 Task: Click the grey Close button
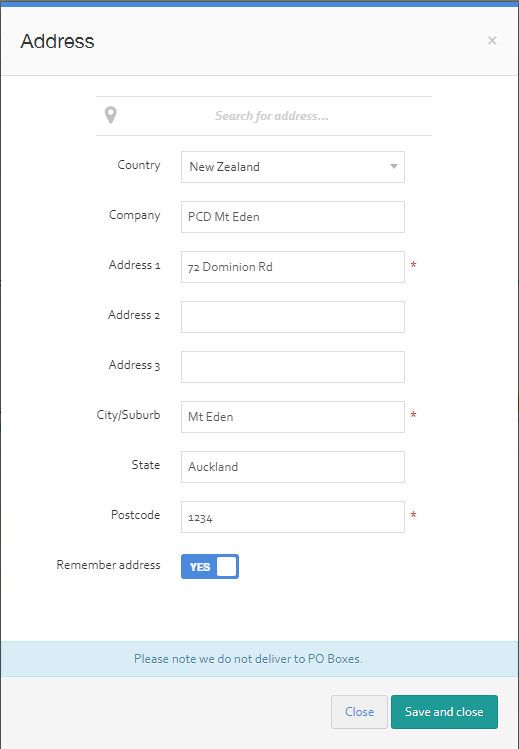359,712
